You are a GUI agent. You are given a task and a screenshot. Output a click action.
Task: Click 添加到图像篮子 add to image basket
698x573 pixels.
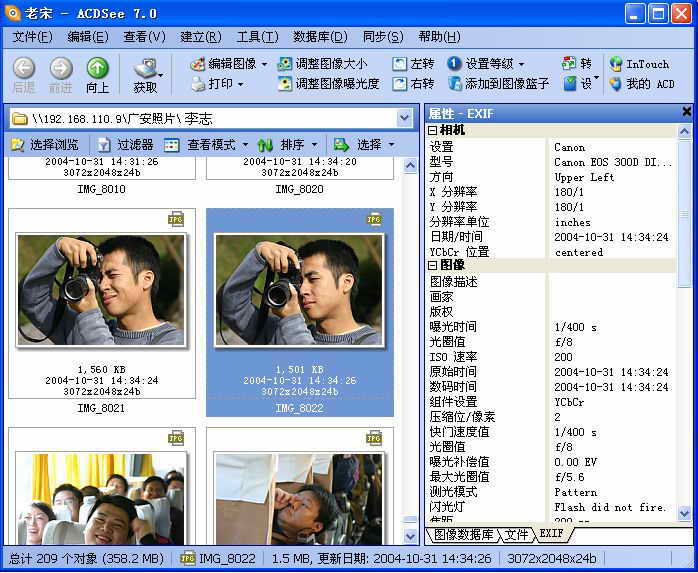(x=454, y=84)
